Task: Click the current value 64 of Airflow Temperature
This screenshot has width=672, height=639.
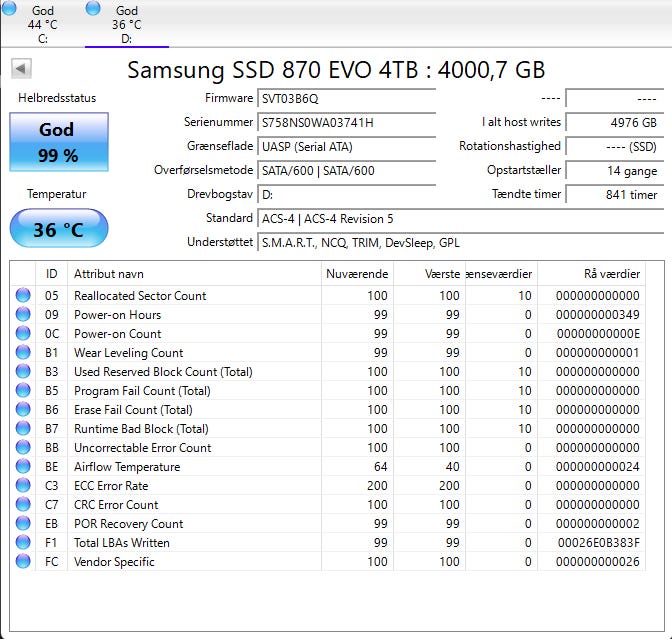Action: click(x=380, y=467)
